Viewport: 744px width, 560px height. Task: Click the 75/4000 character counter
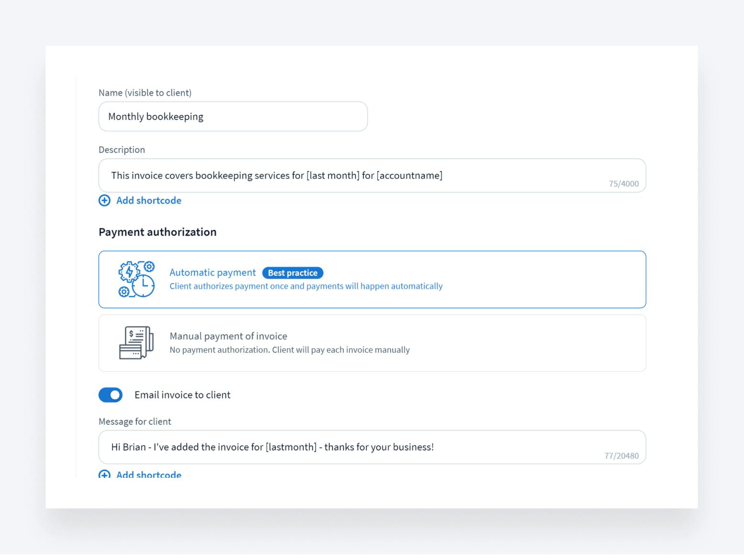(x=624, y=184)
